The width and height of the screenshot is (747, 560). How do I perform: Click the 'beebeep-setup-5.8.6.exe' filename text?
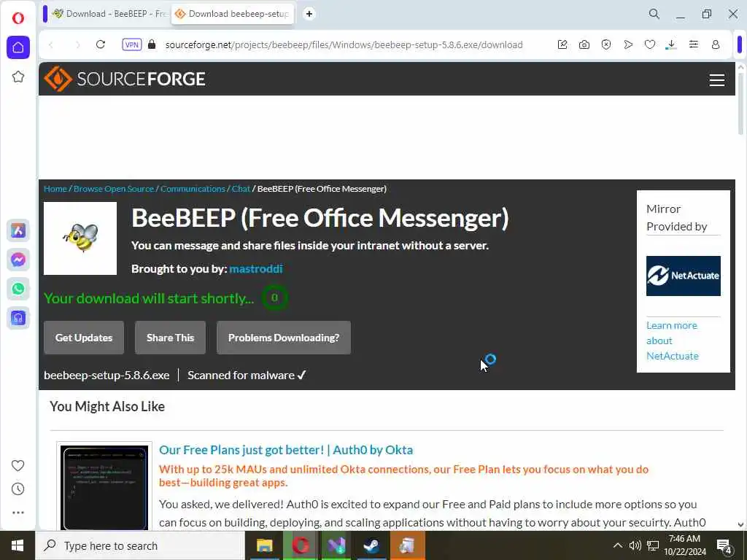point(107,376)
